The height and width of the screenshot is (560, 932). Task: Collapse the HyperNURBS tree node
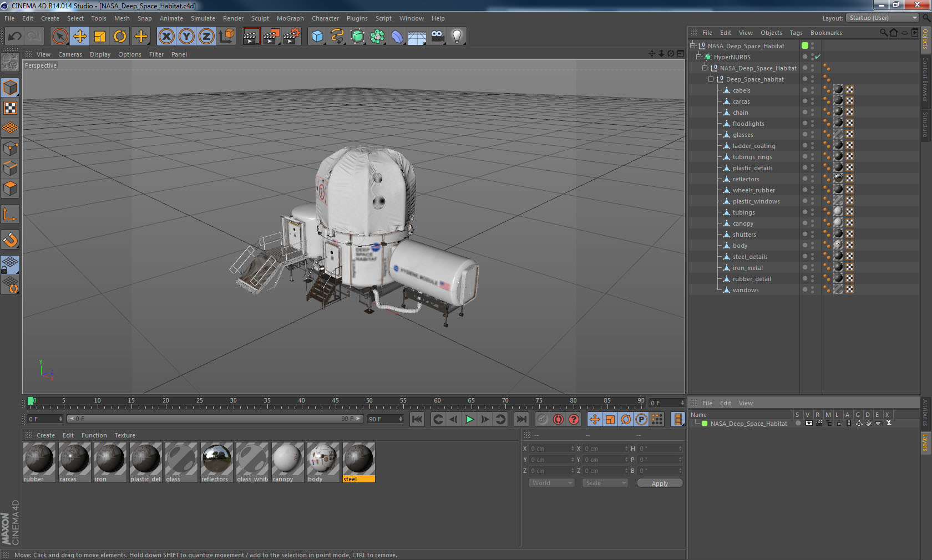(x=699, y=57)
